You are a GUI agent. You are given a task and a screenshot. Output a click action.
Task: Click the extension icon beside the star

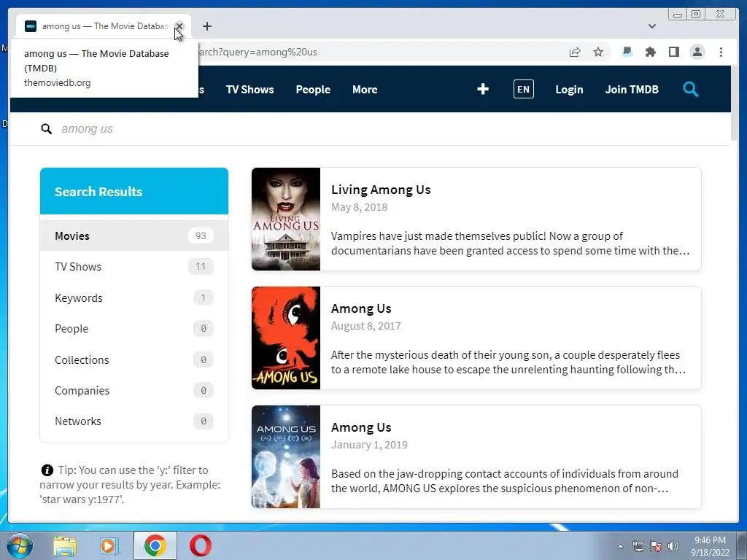627,52
